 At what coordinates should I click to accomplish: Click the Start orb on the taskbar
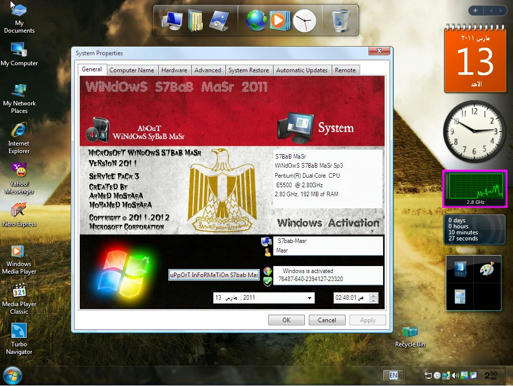click(12, 376)
